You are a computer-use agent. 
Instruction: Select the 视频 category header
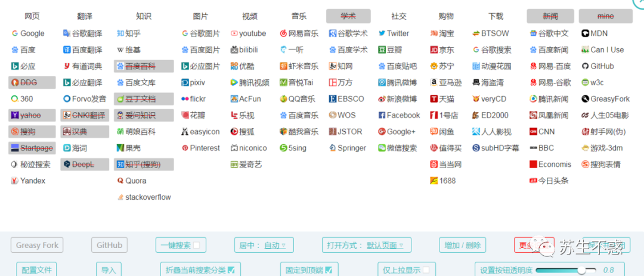[250, 17]
